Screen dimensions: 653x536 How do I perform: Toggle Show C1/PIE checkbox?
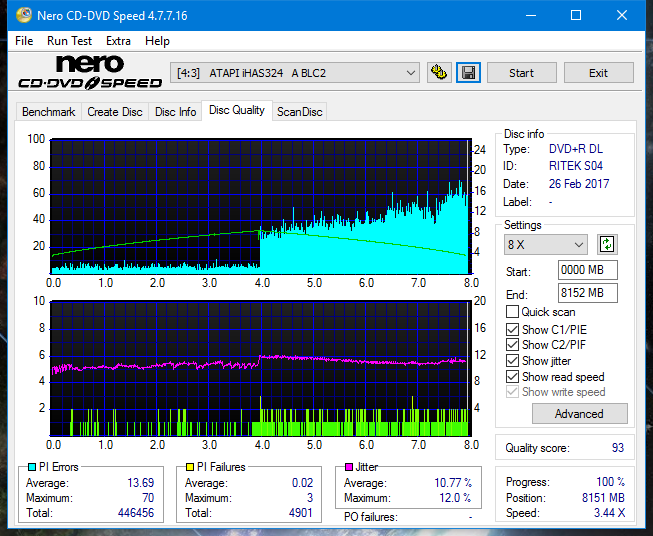coord(512,329)
